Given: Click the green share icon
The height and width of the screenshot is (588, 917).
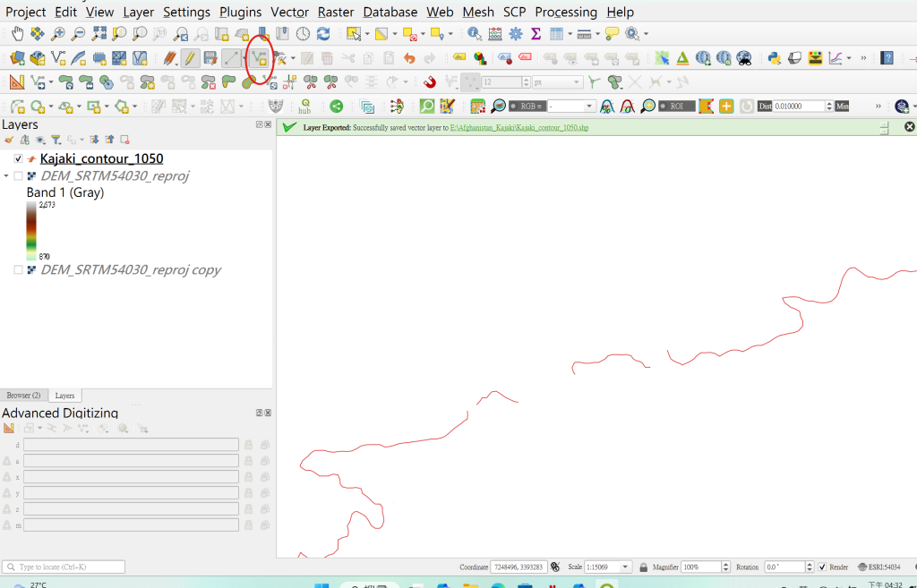Looking at the screenshot, I should pyautogui.click(x=337, y=107).
